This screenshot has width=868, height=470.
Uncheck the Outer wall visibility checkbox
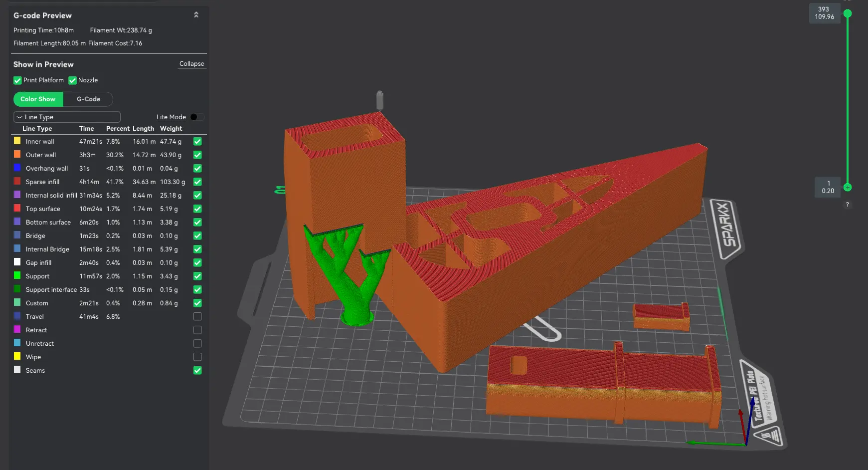coord(197,155)
